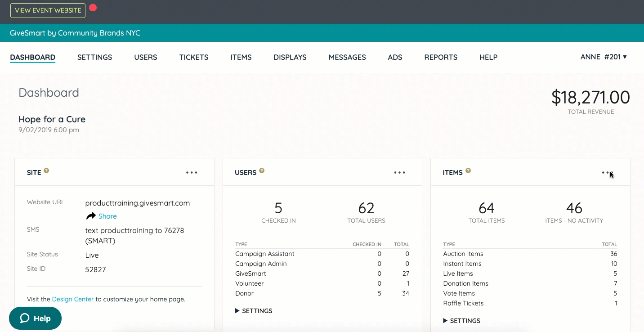Click the SMS text producttraining to 76278
Image resolution: width=644 pixels, height=332 pixels.
[x=134, y=236]
